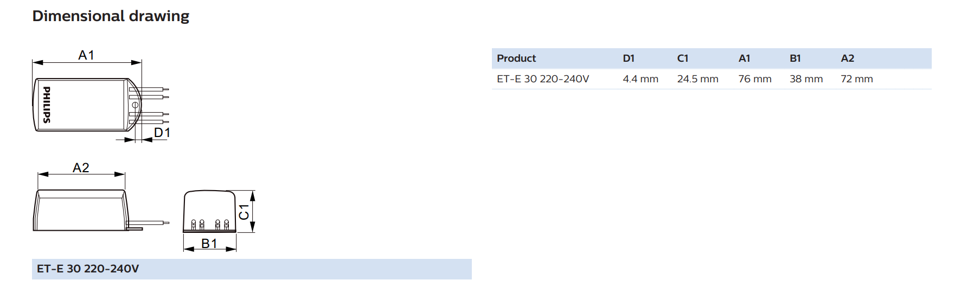Select the 4.4 mm value cell
Viewport: 980px width, 293px height.
tap(640, 79)
